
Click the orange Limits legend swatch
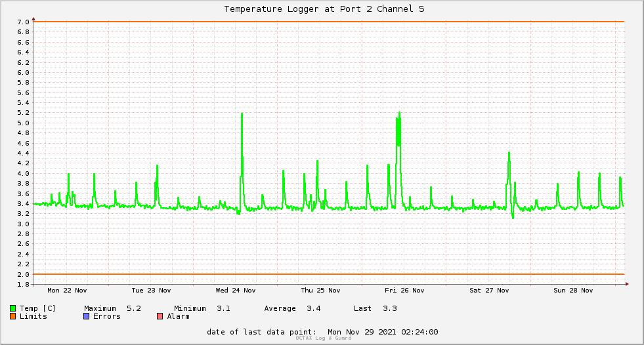[12, 316]
